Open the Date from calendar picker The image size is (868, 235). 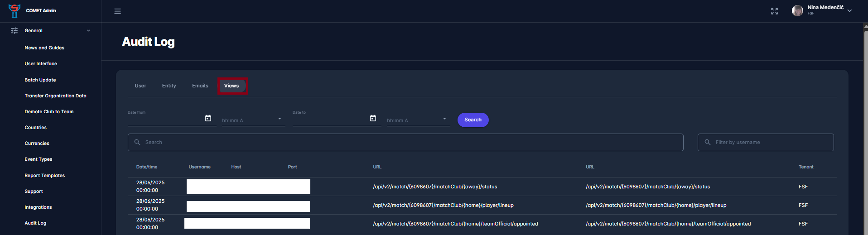pyautogui.click(x=208, y=118)
